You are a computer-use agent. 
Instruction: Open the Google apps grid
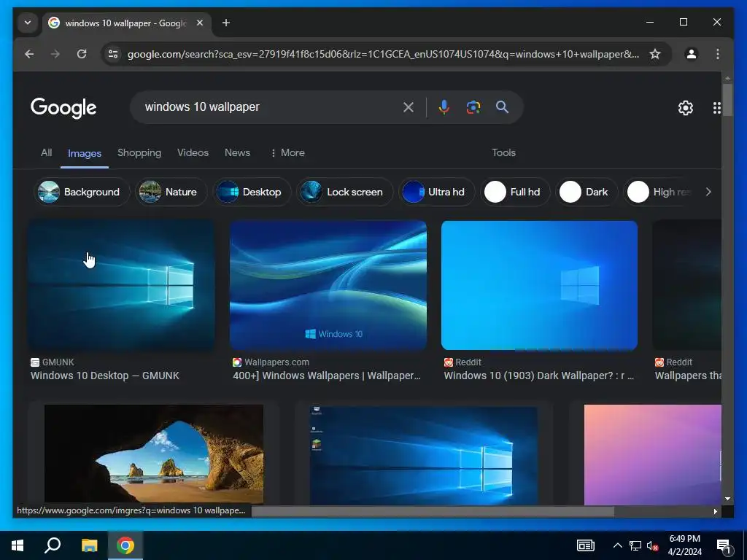[716, 108]
